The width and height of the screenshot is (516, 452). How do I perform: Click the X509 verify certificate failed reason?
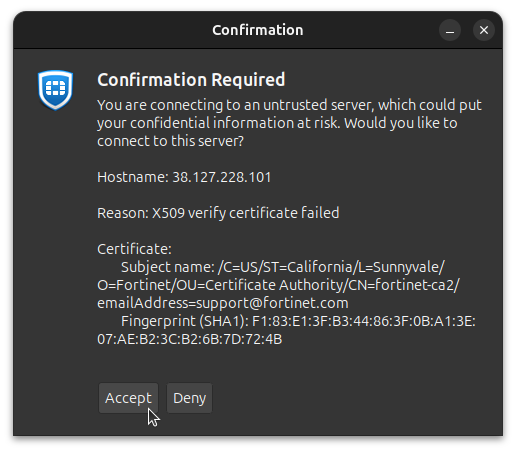point(246,213)
